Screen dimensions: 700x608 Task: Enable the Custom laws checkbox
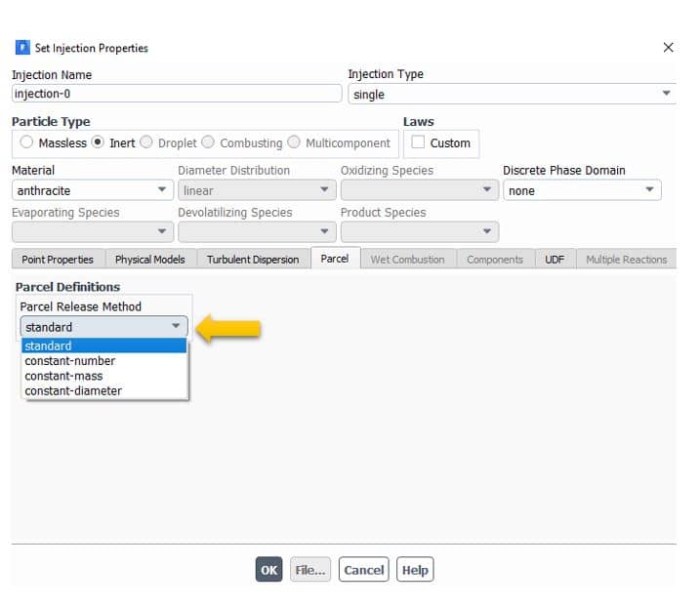pyautogui.click(x=418, y=142)
